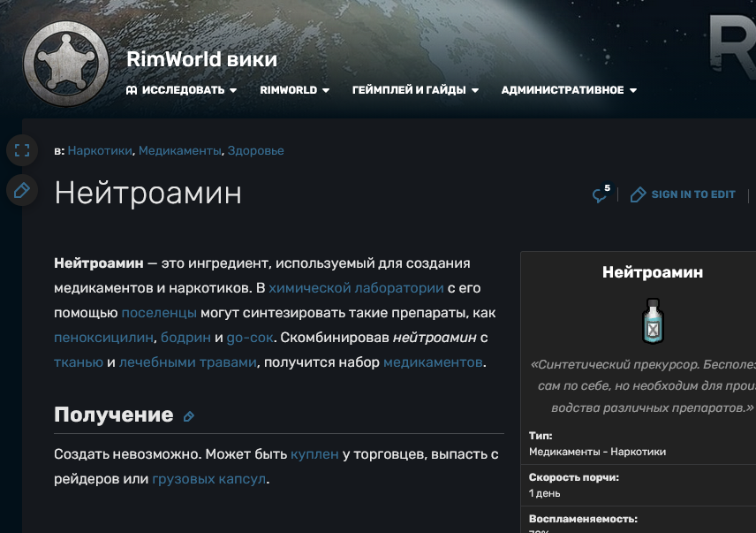Open the RimWorld вики home title
The image size is (756, 533).
(x=201, y=59)
